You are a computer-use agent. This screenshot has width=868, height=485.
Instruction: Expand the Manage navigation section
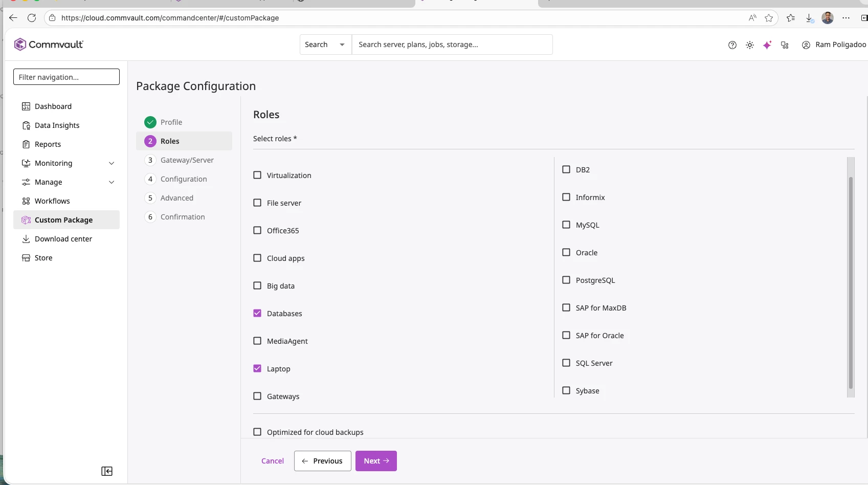(x=112, y=182)
